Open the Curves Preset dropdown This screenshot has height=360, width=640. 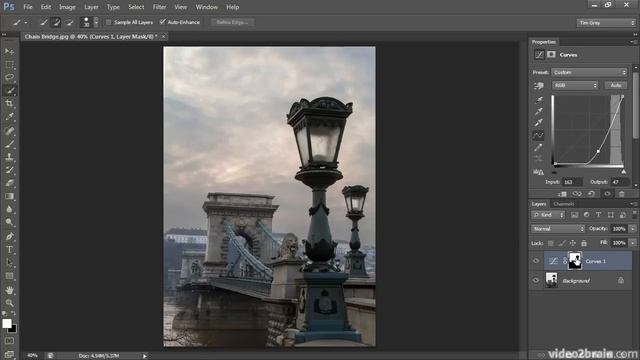[x=589, y=72]
